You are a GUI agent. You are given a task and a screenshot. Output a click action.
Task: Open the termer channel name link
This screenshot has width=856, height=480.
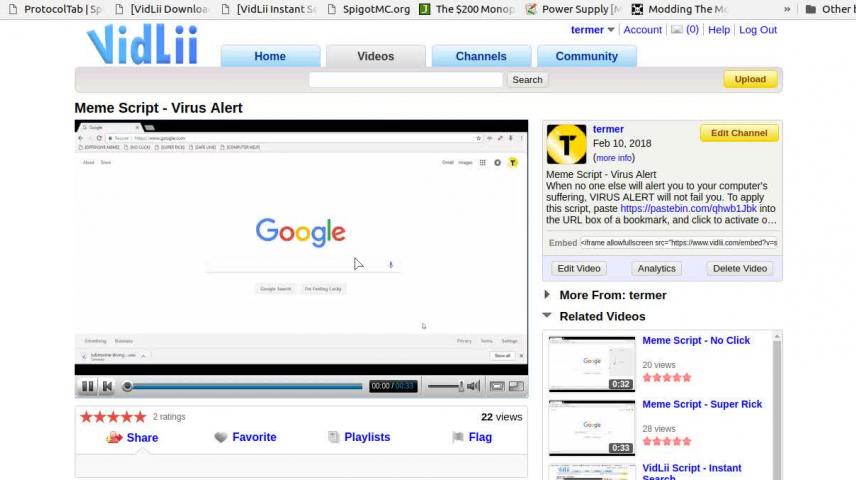point(608,129)
